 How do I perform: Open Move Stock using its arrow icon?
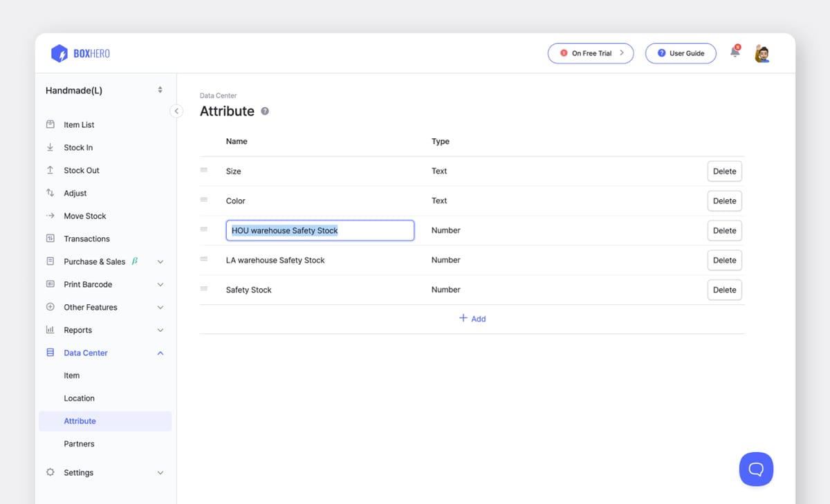coord(50,216)
